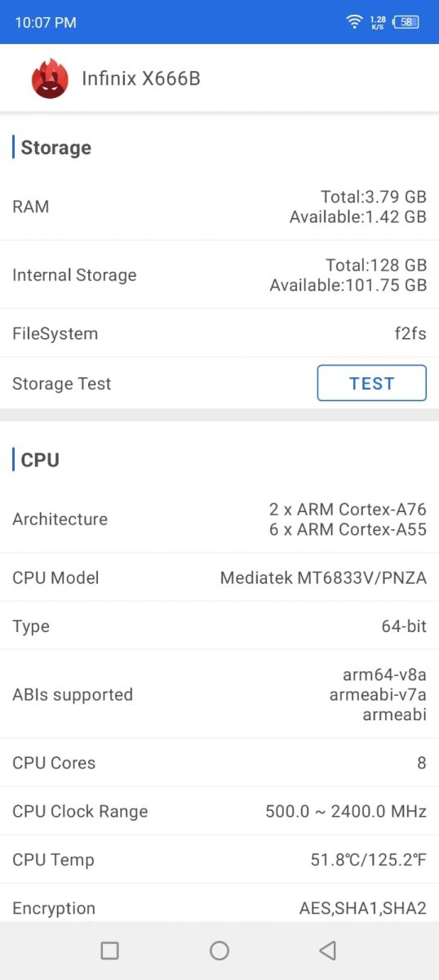Screen dimensions: 439x980
Task: Tap the ABIs supported row
Action: coord(219,695)
